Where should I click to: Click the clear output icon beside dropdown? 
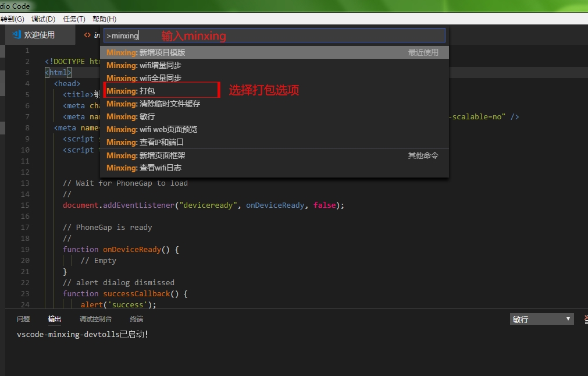[x=586, y=320]
